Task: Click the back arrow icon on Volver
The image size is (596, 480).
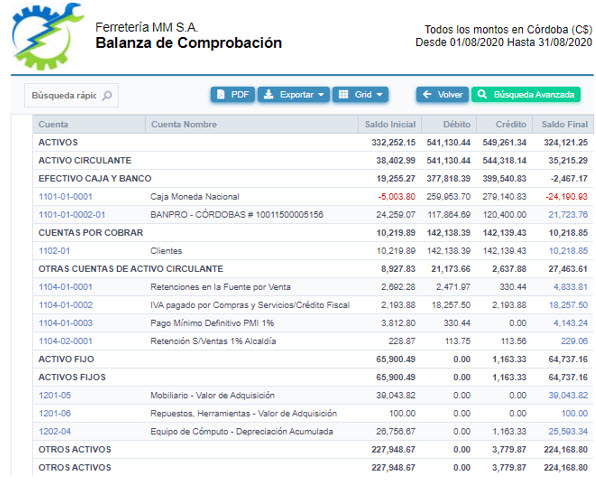Action: coord(427,94)
